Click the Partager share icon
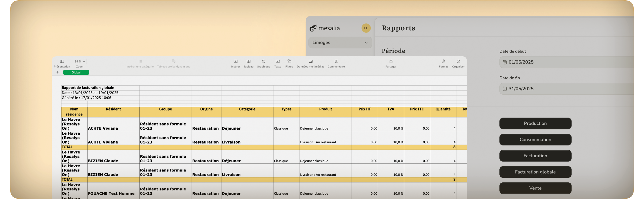The height and width of the screenshot is (224, 644). (391, 61)
